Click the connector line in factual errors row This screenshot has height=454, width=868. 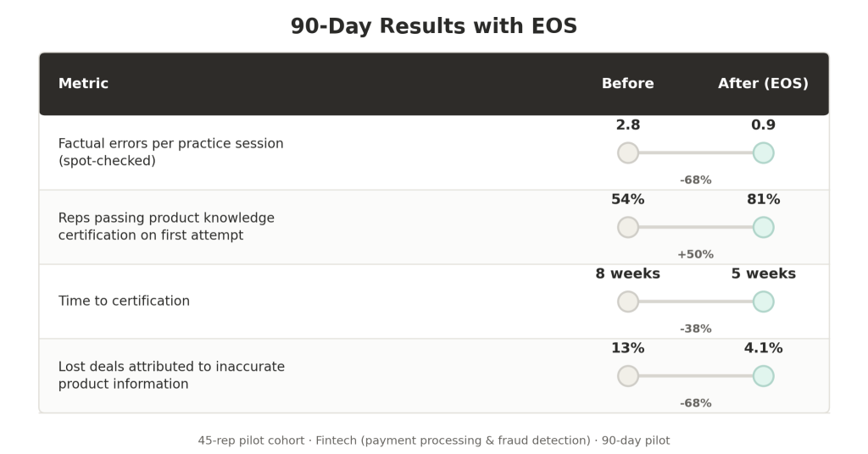pos(695,152)
